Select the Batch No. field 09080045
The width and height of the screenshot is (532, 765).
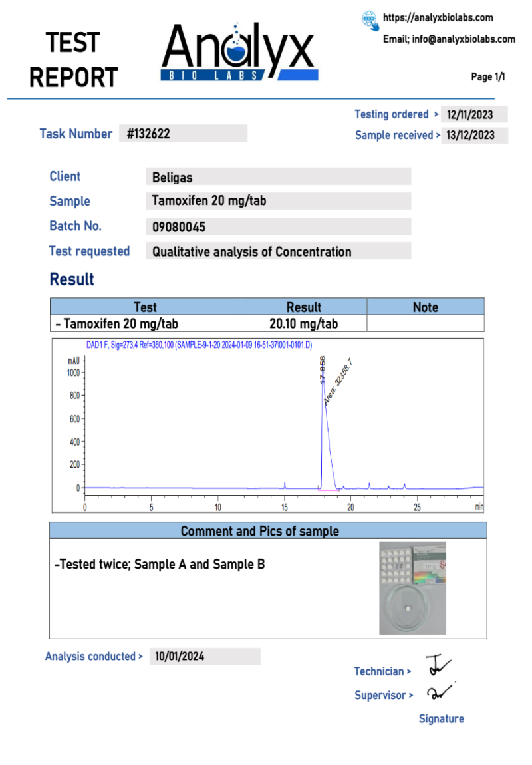tap(277, 227)
